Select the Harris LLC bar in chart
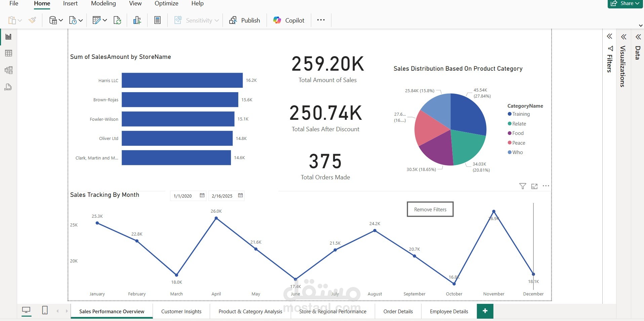This screenshot has width=644, height=321. tap(182, 80)
